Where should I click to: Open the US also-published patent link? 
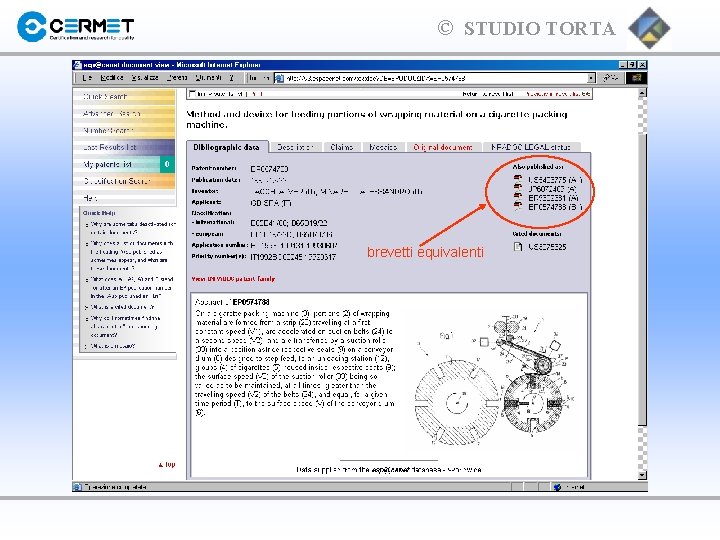[x=555, y=180]
